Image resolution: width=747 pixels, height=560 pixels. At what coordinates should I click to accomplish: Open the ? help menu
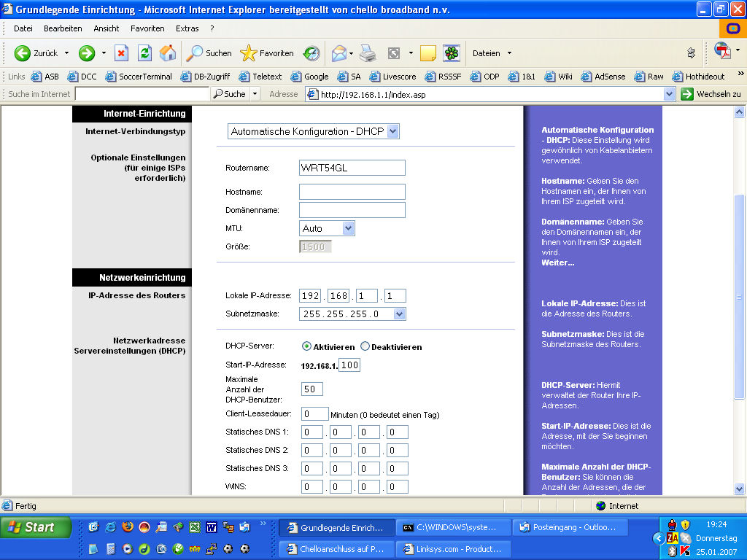212,28
